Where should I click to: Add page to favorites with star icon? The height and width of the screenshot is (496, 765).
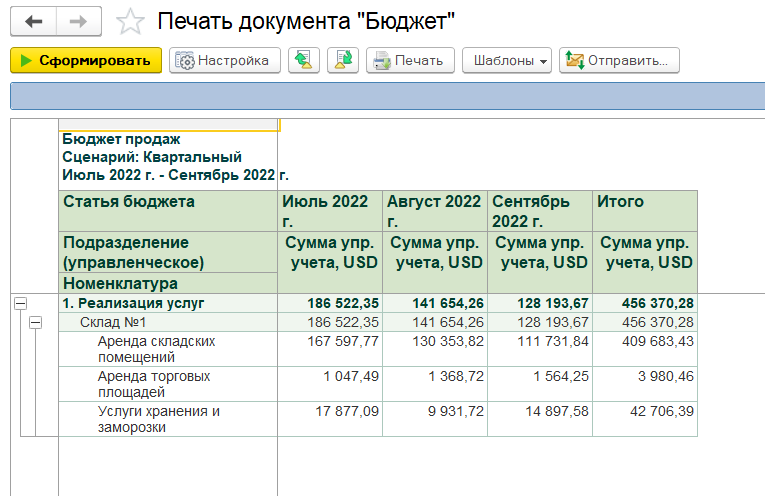pos(129,22)
